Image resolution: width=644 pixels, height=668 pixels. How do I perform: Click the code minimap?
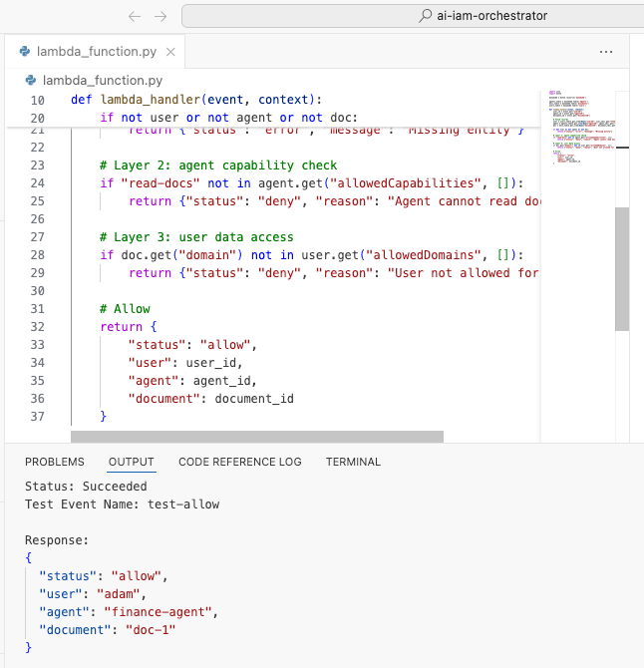[x=577, y=128]
